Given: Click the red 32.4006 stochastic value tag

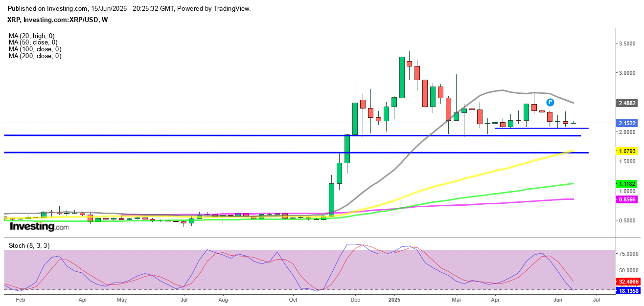Looking at the screenshot, I should (627, 282).
